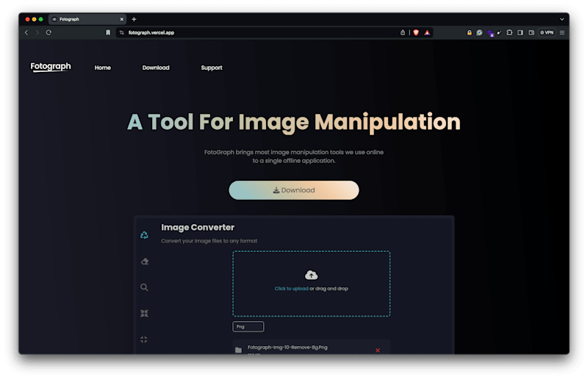The height and width of the screenshot is (379, 588).
Task: Close the Fotograph browser tab
Action: pos(121,19)
